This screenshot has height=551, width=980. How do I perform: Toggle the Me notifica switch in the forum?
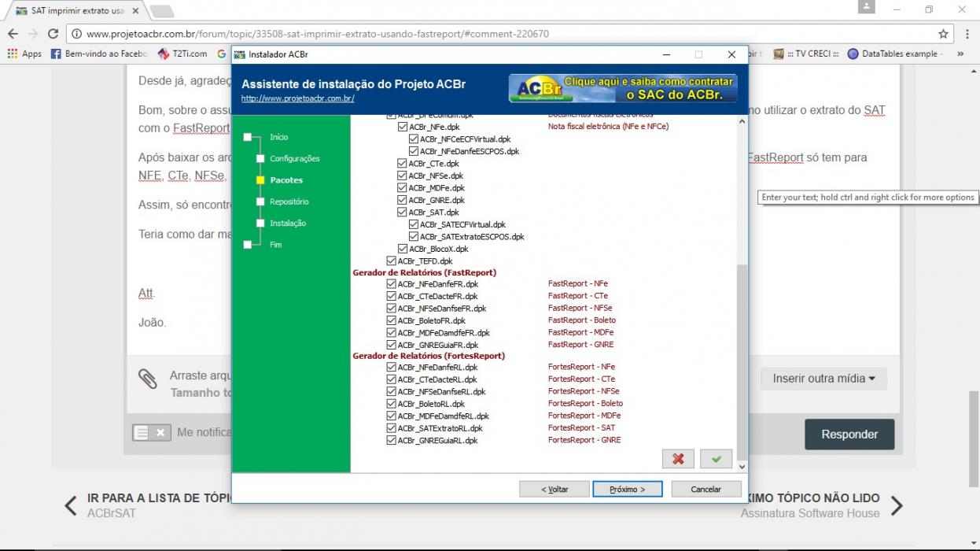(152, 432)
